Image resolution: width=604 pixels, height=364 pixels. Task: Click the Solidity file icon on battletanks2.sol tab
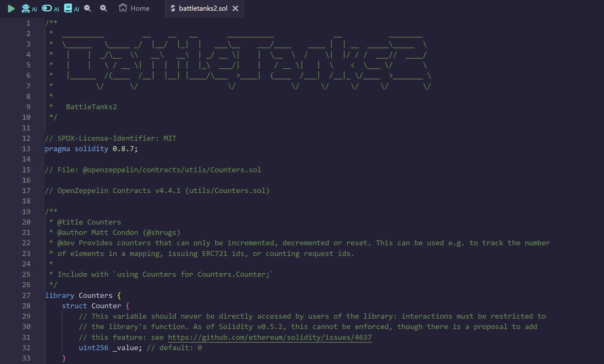[x=173, y=9]
